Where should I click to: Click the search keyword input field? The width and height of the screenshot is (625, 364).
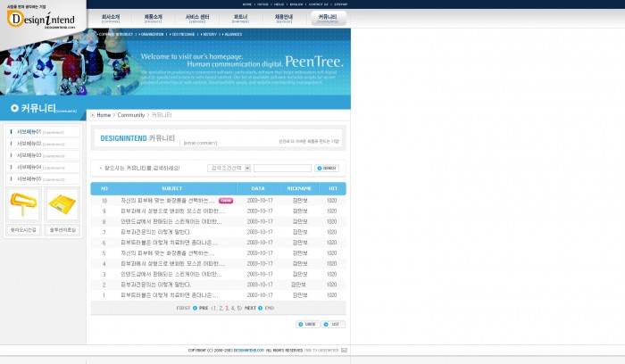(x=282, y=168)
